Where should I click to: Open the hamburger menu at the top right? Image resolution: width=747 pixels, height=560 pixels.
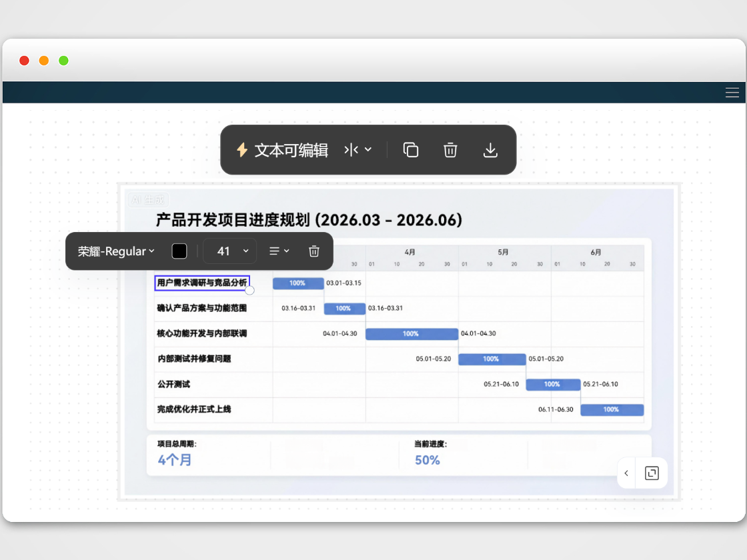tap(732, 93)
